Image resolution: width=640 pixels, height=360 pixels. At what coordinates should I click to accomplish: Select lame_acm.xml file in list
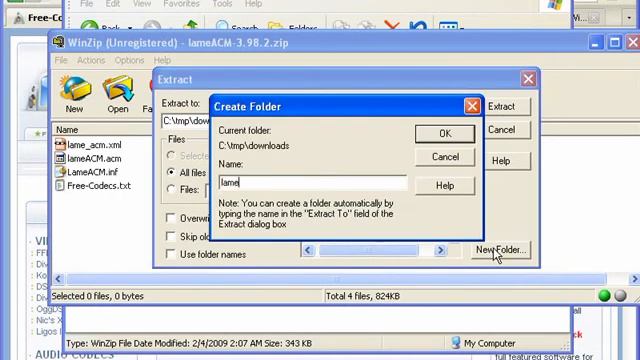click(x=94, y=145)
